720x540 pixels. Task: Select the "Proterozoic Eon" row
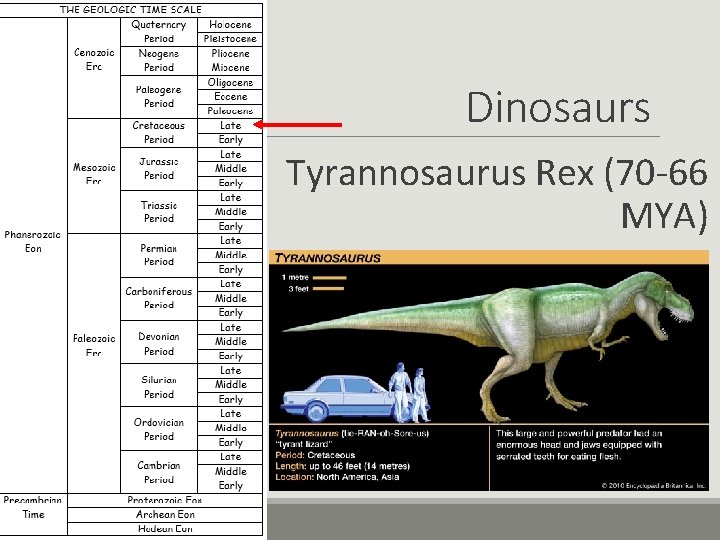165,501
